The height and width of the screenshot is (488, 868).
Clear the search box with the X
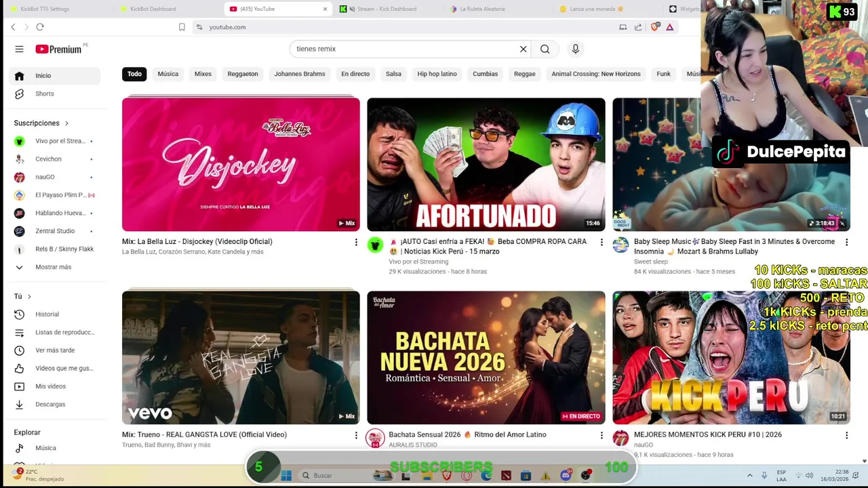point(523,49)
